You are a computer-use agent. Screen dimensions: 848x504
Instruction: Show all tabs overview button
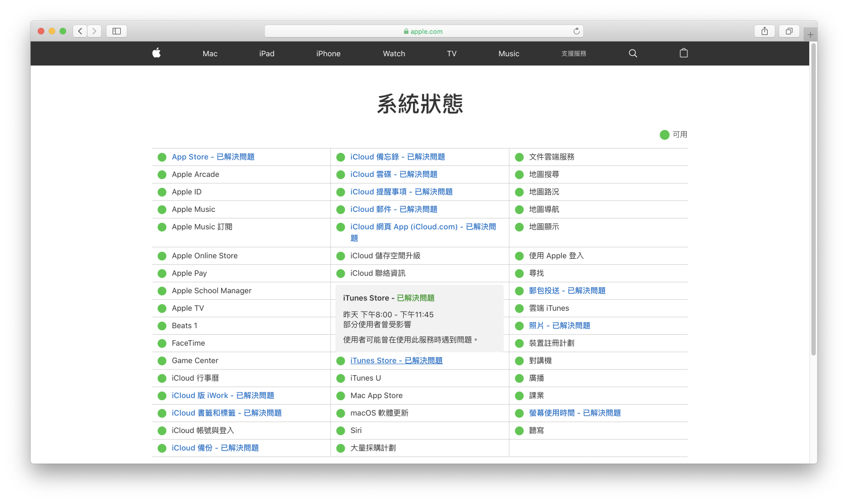tap(789, 31)
